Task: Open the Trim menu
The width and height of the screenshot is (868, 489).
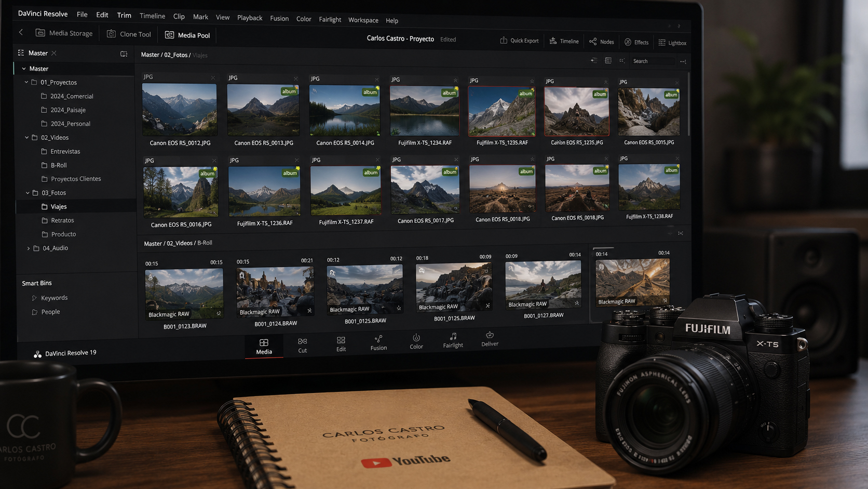Action: [x=124, y=15]
